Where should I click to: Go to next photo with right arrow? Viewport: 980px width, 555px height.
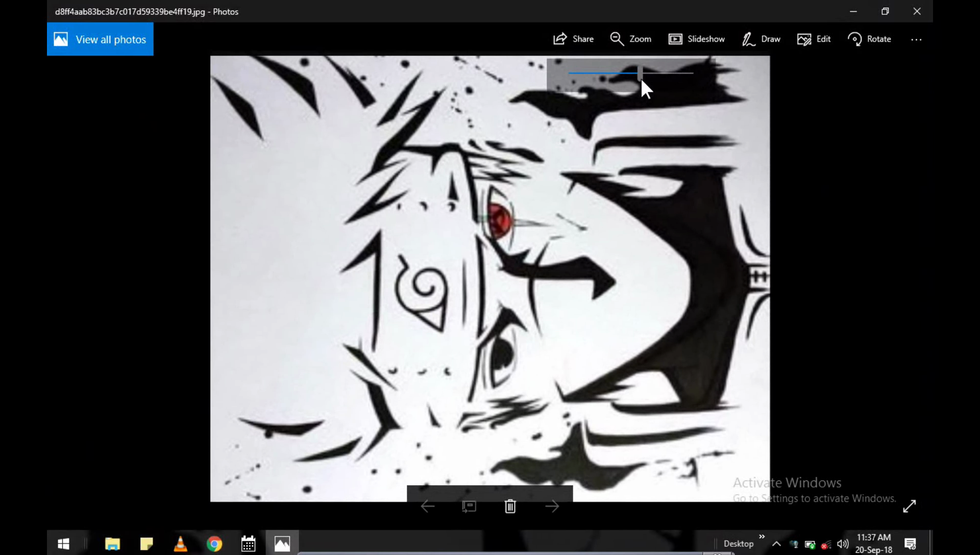(552, 506)
